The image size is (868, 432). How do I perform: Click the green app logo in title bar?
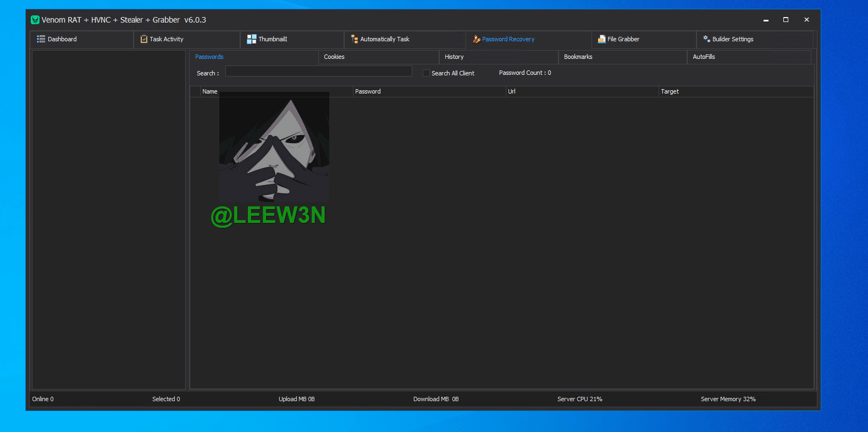[35, 20]
